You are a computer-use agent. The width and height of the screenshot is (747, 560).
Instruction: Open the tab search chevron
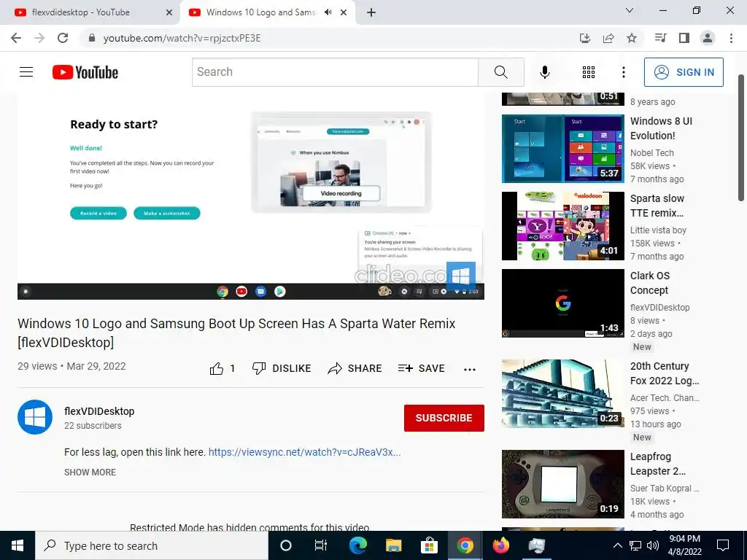pyautogui.click(x=630, y=10)
